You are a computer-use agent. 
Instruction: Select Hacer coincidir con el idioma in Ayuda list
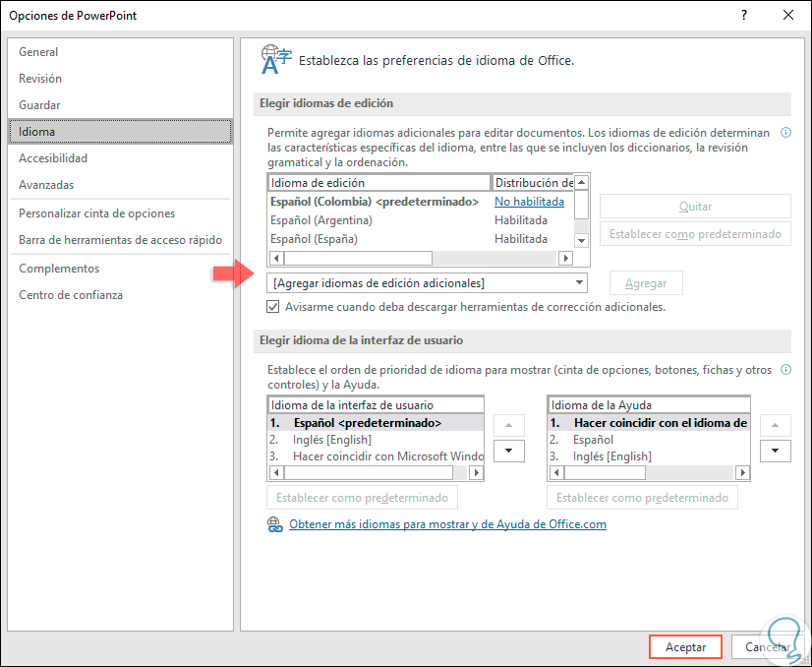[649, 423]
